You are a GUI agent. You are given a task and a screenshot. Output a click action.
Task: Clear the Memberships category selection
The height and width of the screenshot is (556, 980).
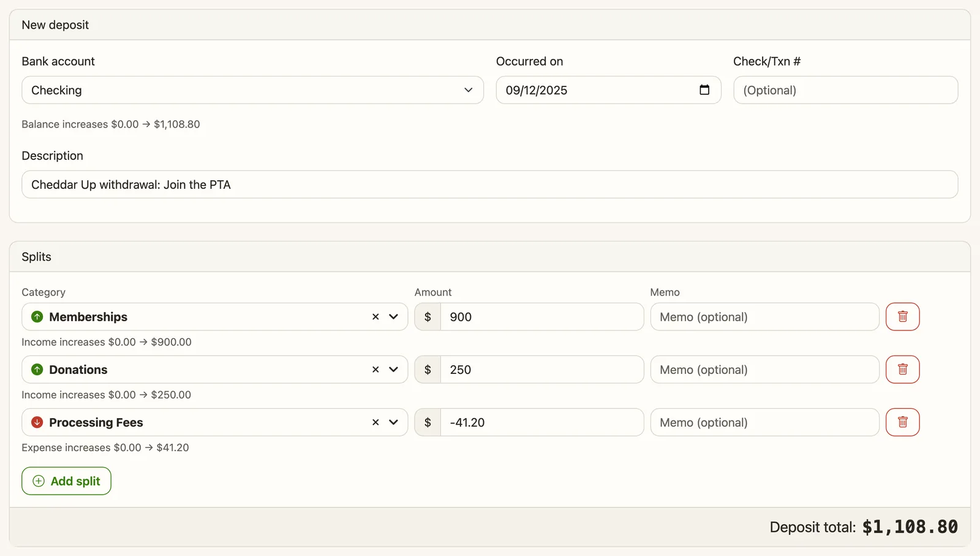(x=375, y=317)
